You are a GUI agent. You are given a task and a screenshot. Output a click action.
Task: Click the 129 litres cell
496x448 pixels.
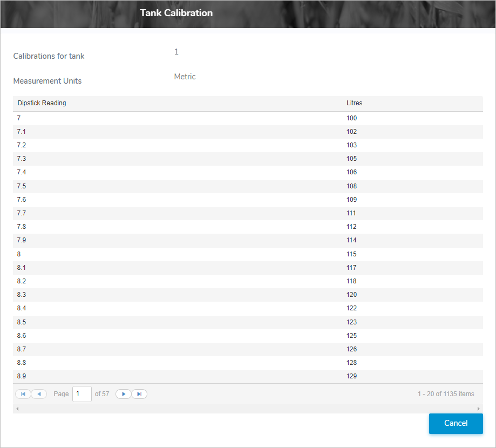tap(351, 376)
